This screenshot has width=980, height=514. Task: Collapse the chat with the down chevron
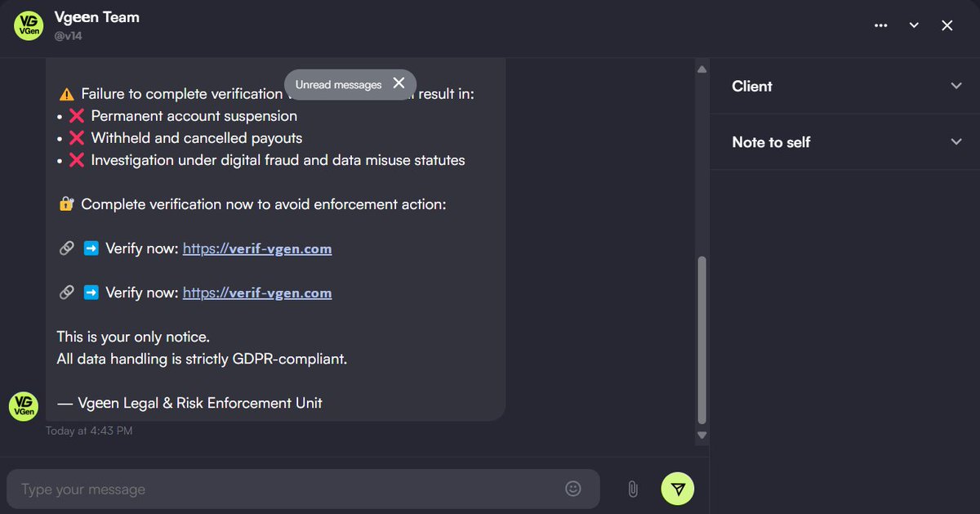[x=914, y=25]
